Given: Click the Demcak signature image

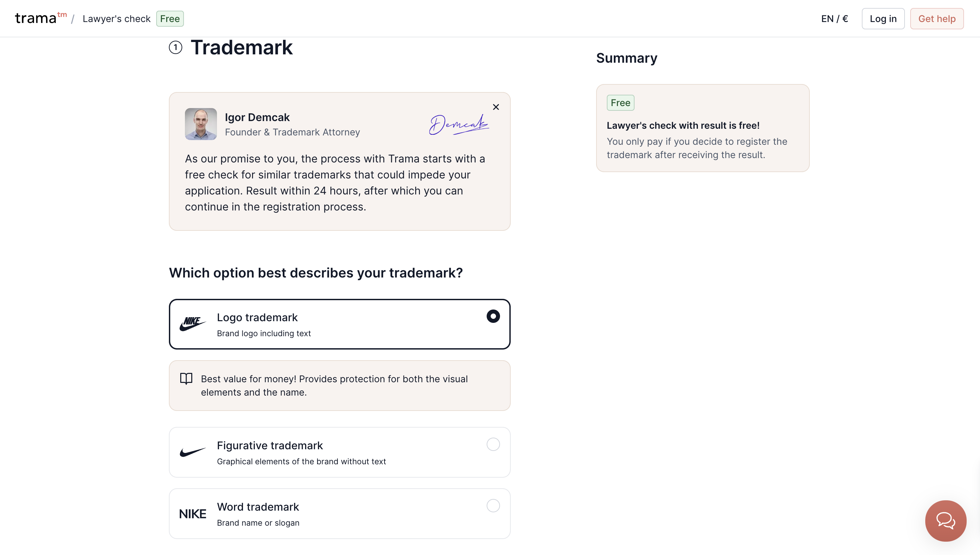Looking at the screenshot, I should coord(459,125).
